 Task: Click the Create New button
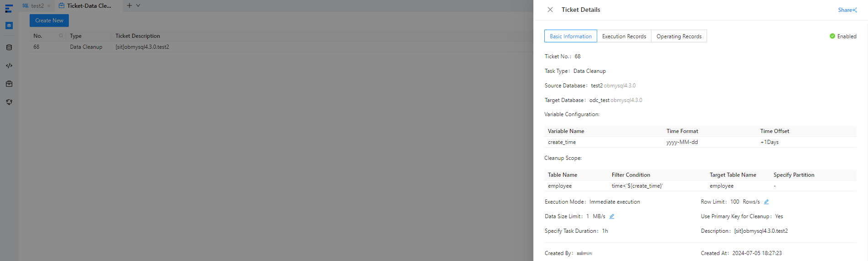point(49,20)
